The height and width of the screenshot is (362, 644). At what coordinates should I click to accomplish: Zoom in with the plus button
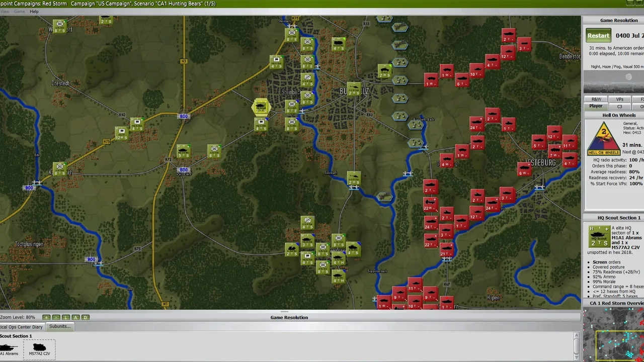[46, 317]
